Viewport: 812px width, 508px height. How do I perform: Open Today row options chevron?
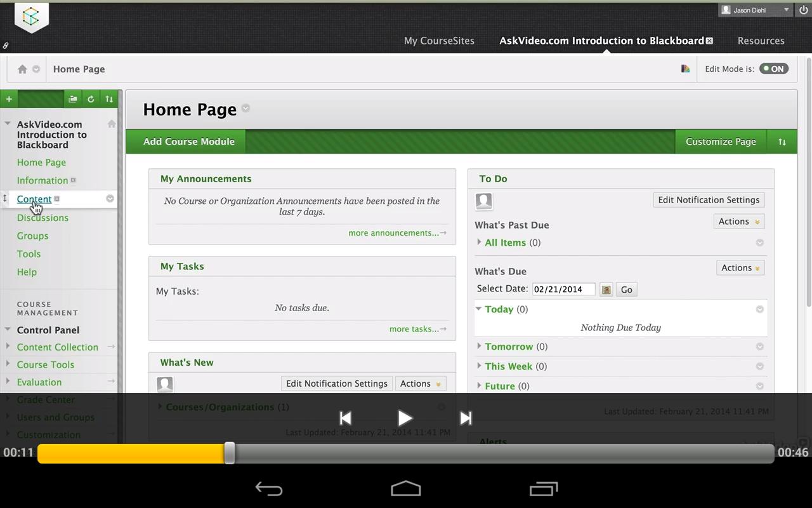pos(759,309)
